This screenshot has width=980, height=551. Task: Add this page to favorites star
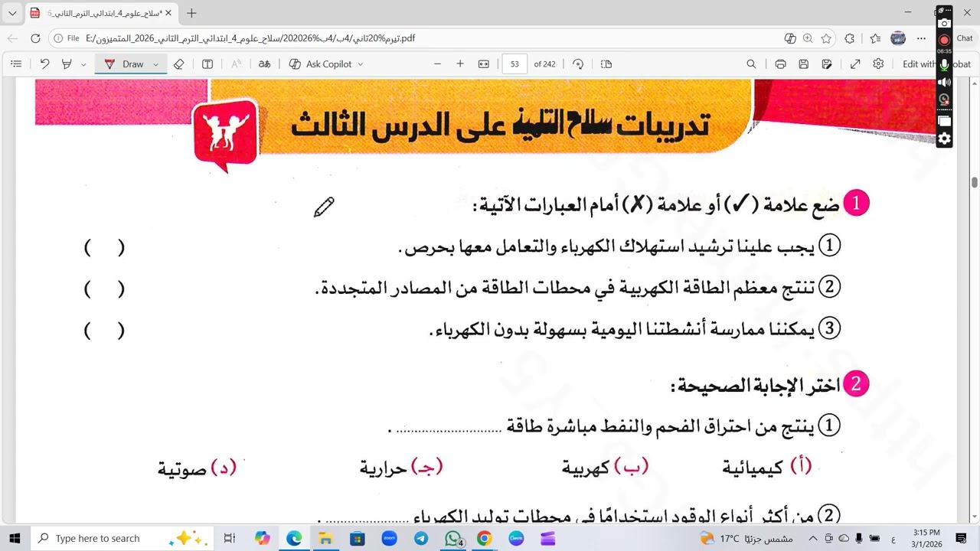point(826,38)
